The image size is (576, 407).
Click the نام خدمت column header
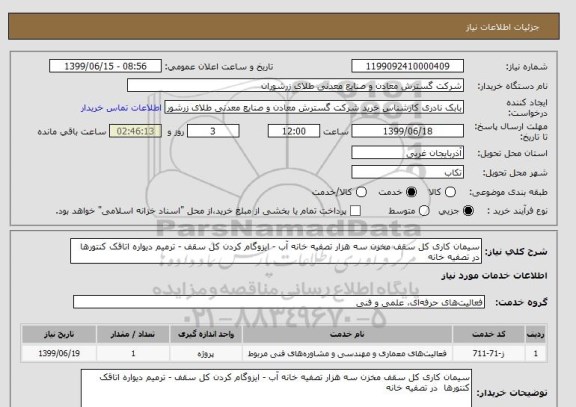[x=347, y=334]
